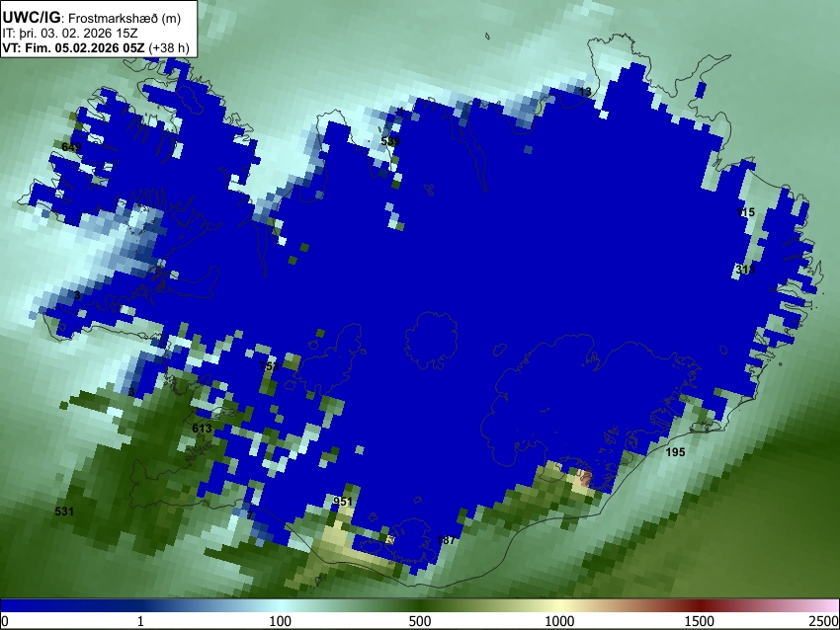Select the 195 label on the map

point(675,452)
